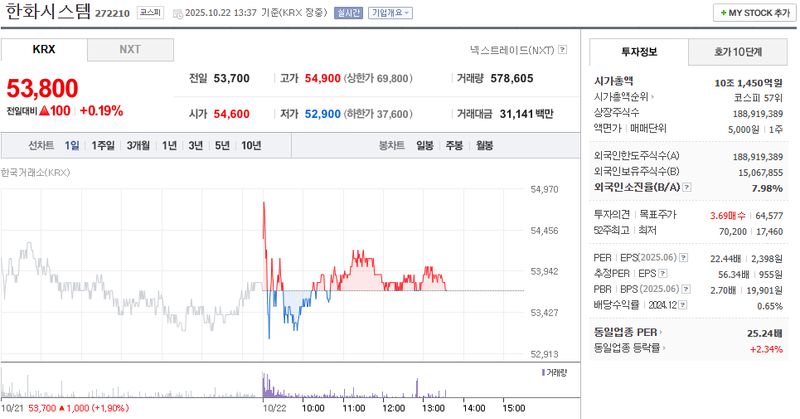
Task: Switch to 주봉 candlestick chart
Action: 454,145
